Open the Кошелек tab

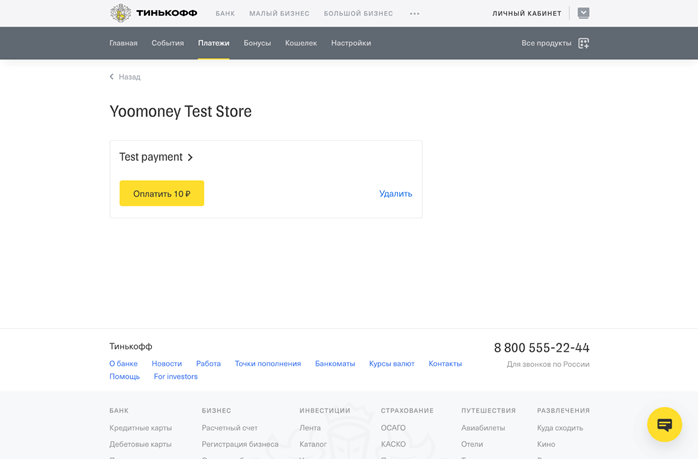pyautogui.click(x=300, y=43)
